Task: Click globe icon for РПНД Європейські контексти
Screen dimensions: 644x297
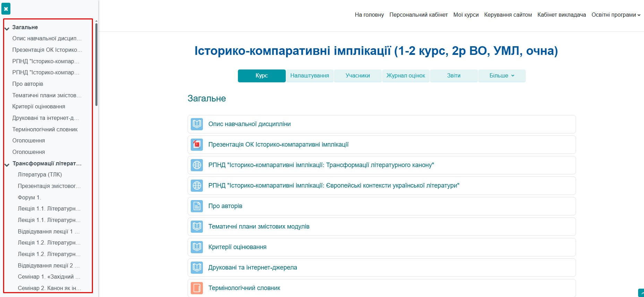Action: click(197, 185)
